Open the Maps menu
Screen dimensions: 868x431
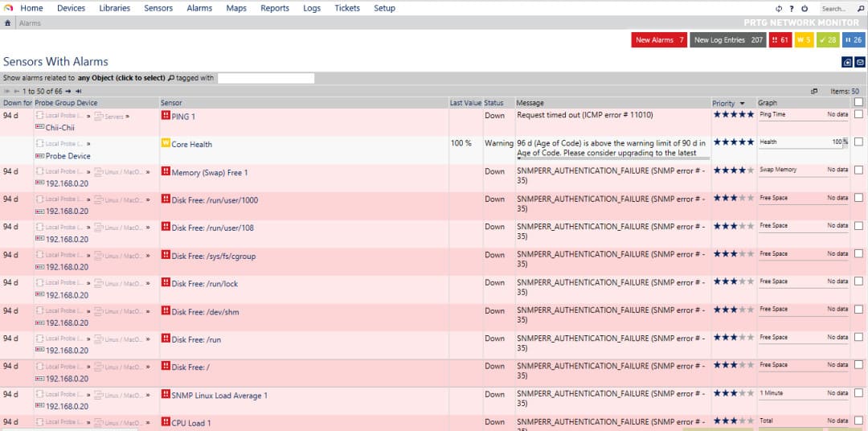tap(236, 8)
